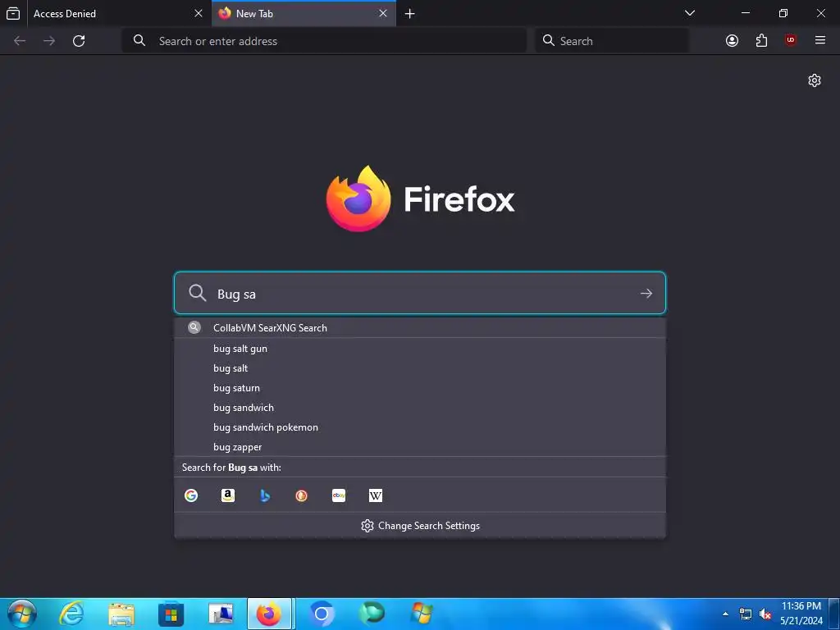Choose suggestion bug salt gun
Image resolution: width=840 pixels, height=630 pixels.
tap(419, 349)
